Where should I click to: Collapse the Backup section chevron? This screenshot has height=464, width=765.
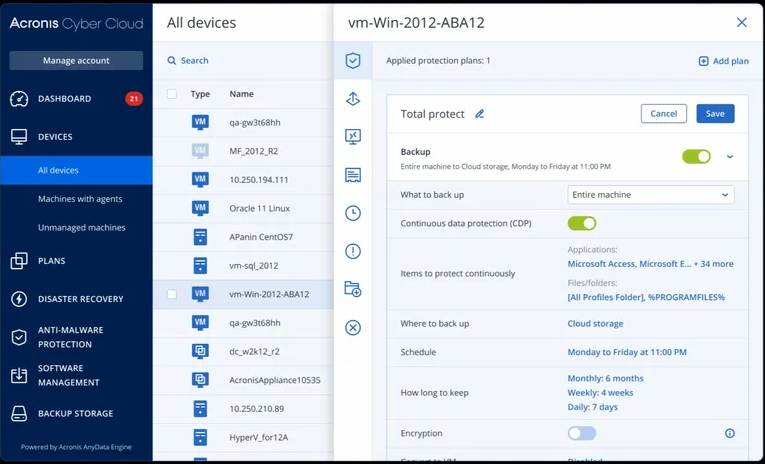point(730,157)
